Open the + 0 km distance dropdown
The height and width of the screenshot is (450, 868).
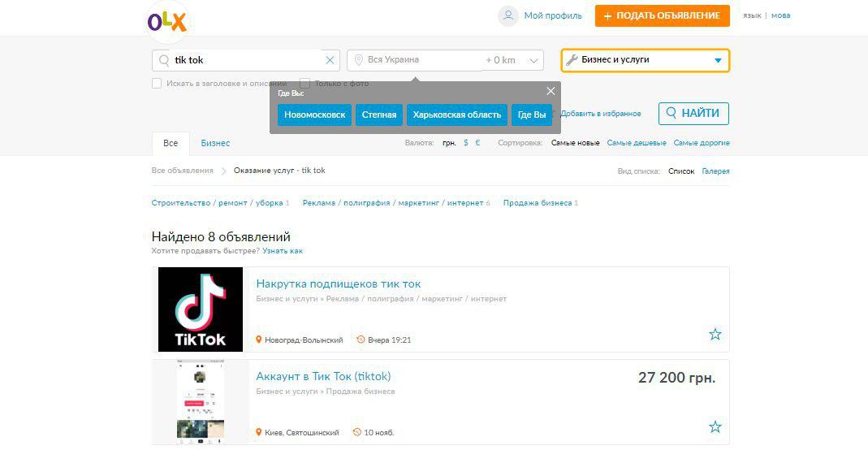pyautogui.click(x=513, y=60)
